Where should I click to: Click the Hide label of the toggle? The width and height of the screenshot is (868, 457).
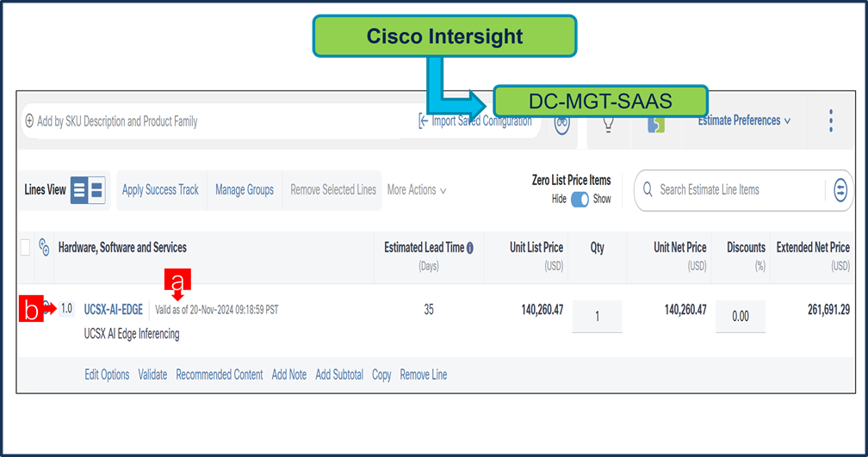click(559, 199)
